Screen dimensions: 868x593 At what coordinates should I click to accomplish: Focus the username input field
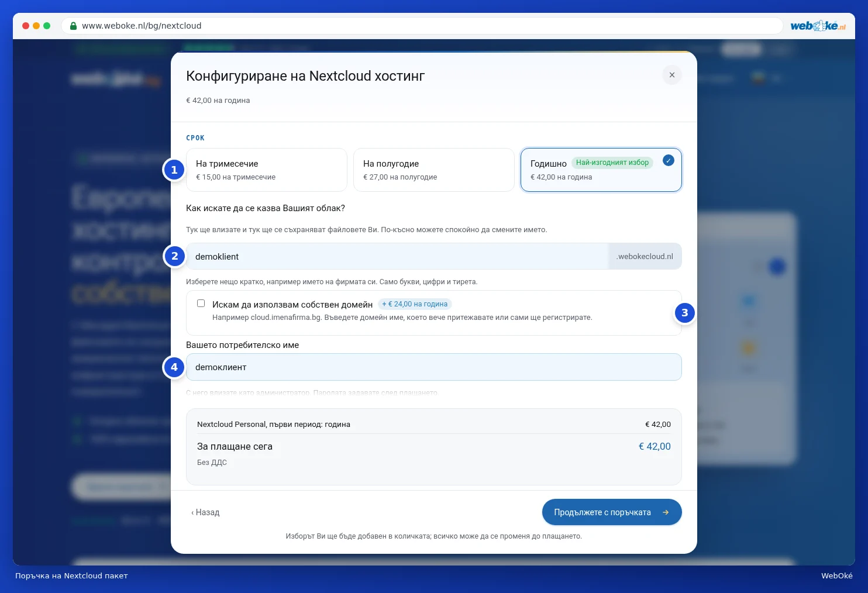(x=434, y=367)
